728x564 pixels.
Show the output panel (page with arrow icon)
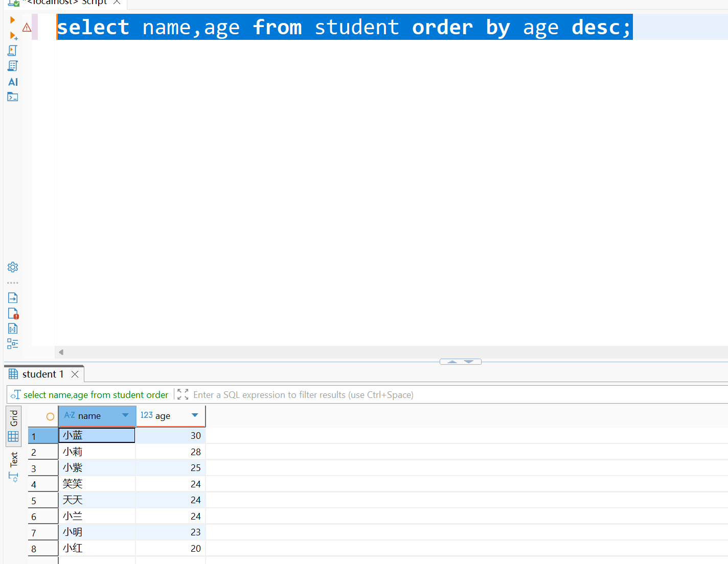coord(13,298)
